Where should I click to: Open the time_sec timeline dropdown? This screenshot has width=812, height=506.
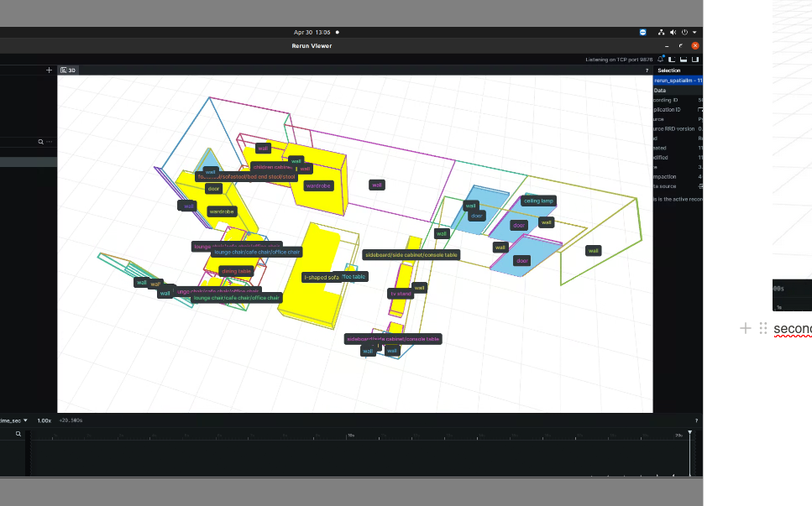click(13, 420)
